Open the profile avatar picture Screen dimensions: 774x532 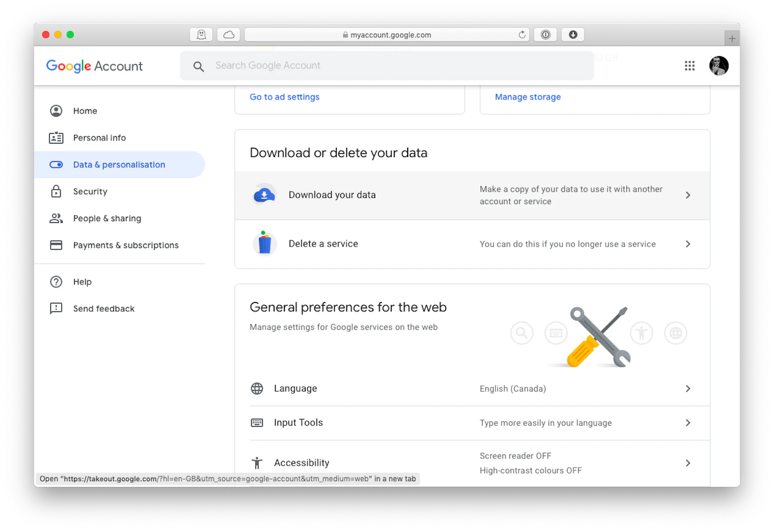coord(719,66)
